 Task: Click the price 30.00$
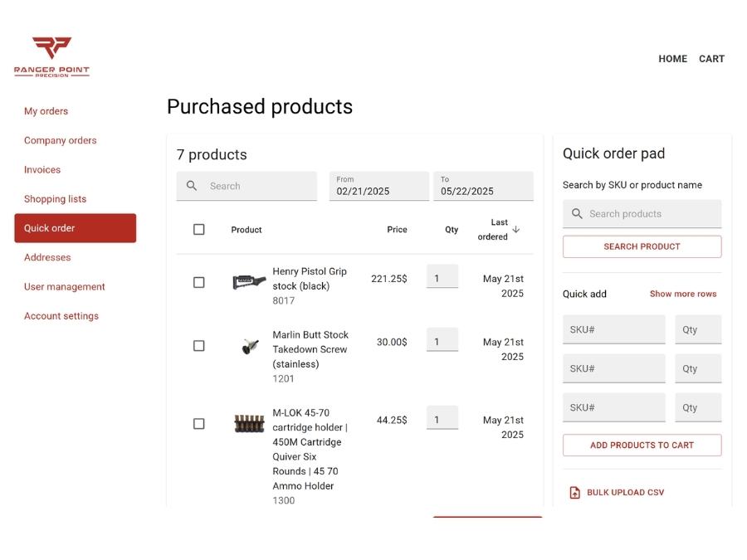392,342
